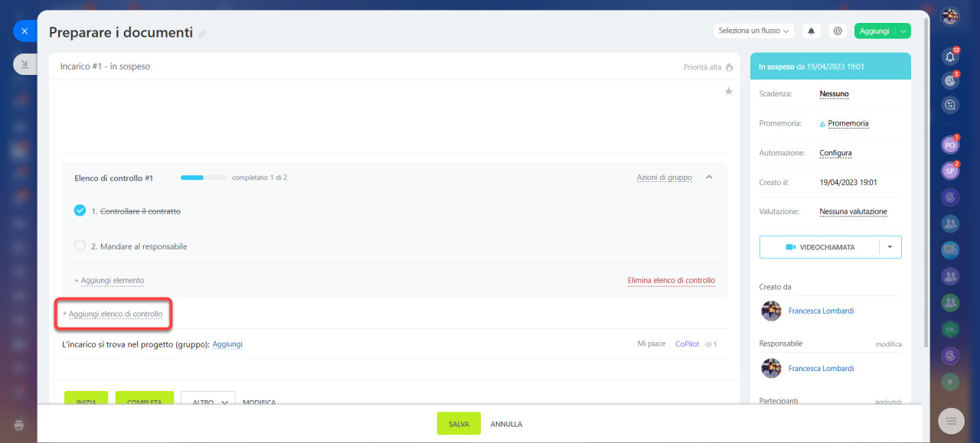The image size is (980, 443).
Task: Click the printer icon at bottom left
Action: pos(19,425)
